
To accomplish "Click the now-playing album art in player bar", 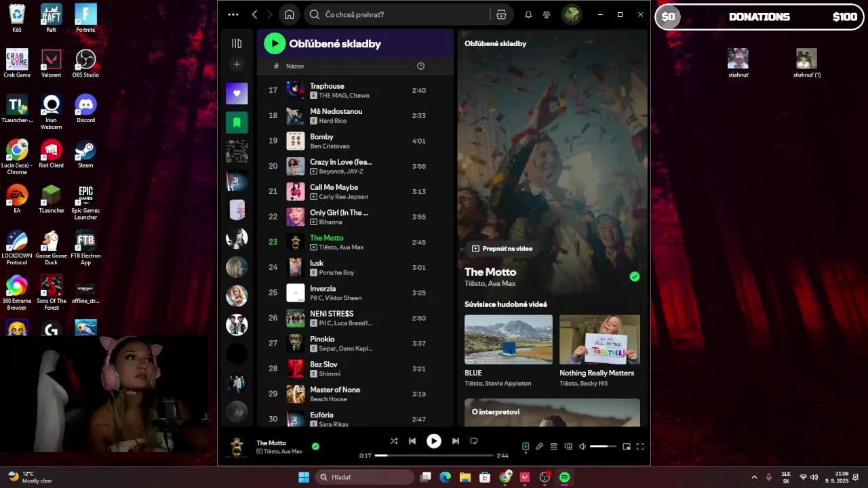I will (x=237, y=447).
